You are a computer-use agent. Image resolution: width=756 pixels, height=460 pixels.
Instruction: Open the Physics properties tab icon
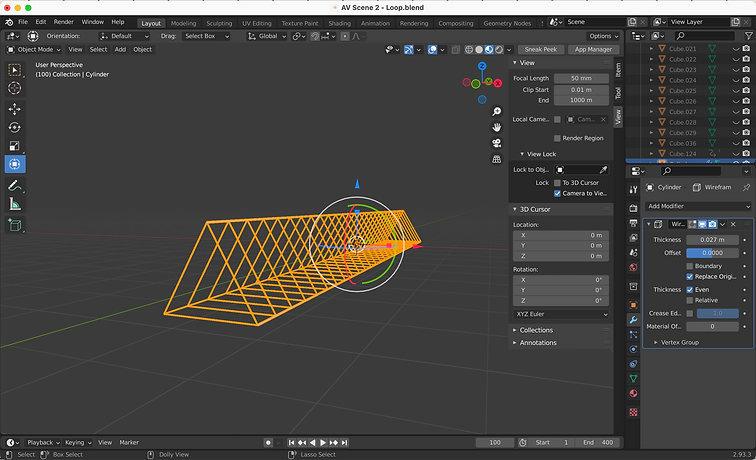click(x=633, y=349)
